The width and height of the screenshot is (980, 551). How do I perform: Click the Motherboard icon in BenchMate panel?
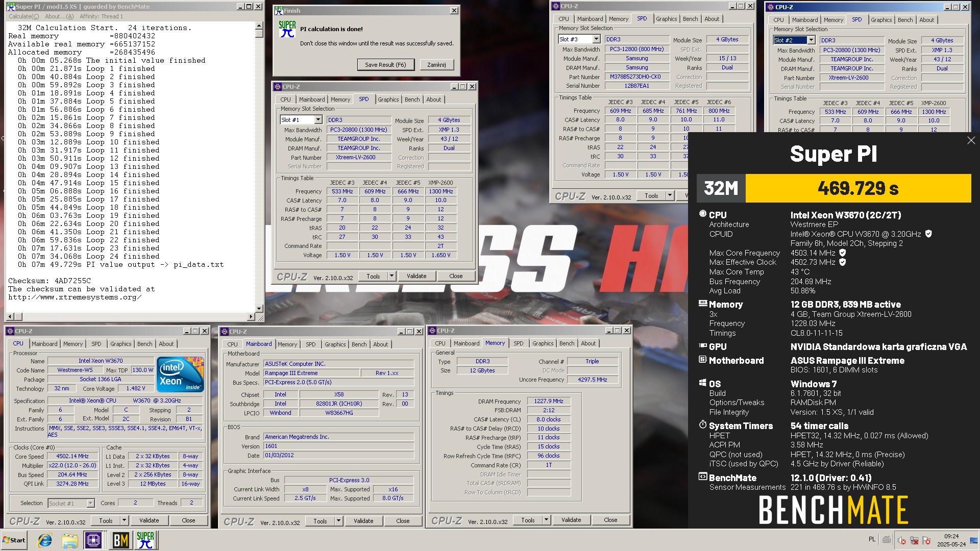pyautogui.click(x=703, y=360)
